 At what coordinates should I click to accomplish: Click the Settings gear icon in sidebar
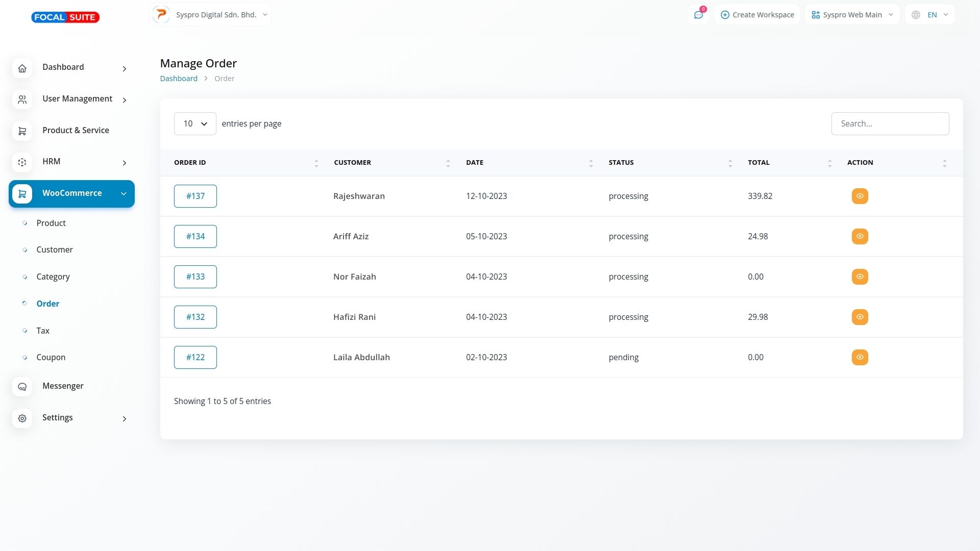[x=22, y=418]
